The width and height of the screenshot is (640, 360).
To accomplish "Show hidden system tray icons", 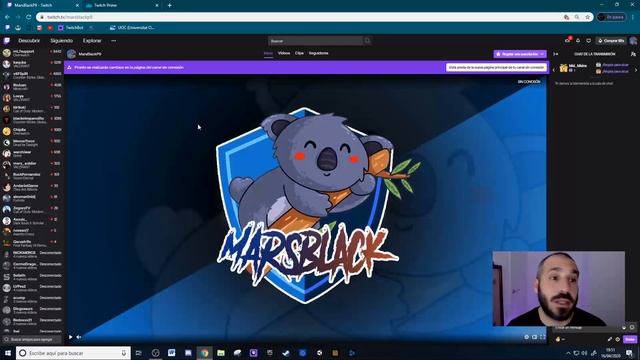I will 568,353.
